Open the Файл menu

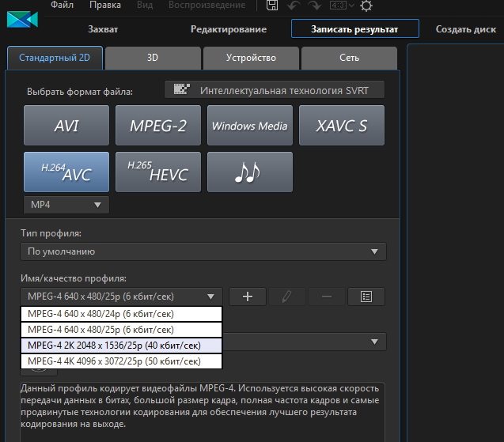63,6
